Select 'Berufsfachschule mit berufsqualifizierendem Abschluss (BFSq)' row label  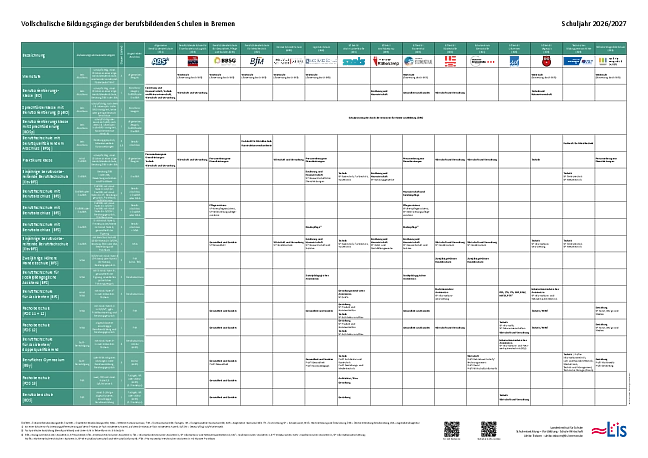pos(43,143)
